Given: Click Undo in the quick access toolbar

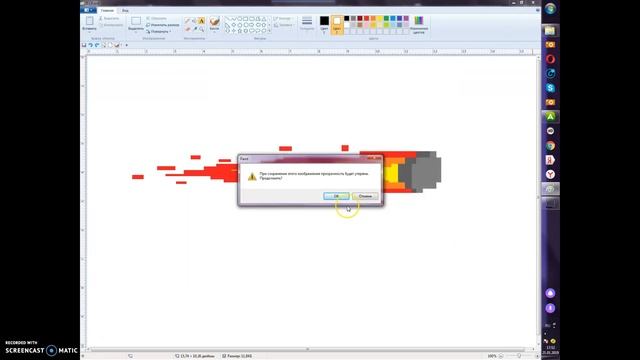Looking at the screenshot, I should coord(91,45).
